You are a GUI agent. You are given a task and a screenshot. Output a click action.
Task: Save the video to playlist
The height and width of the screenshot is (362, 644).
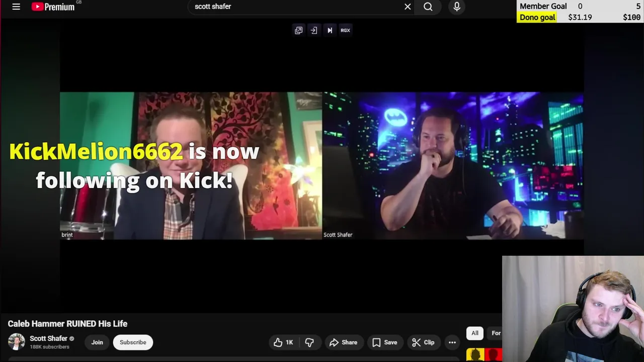tap(385, 342)
